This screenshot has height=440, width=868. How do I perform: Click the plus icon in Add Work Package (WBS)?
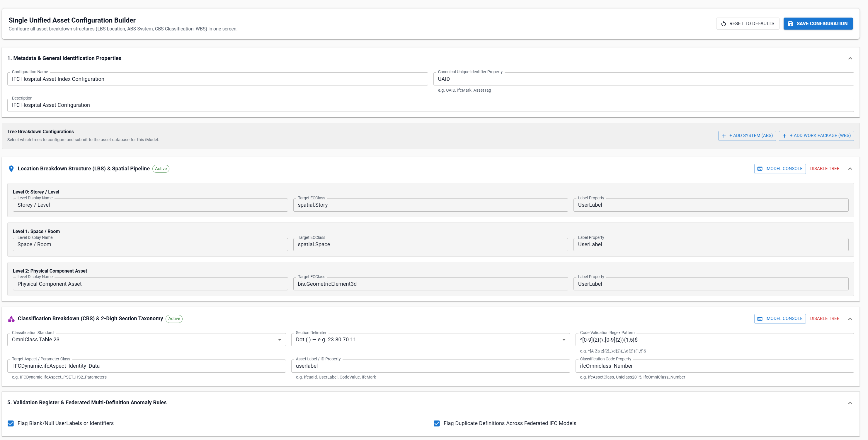pos(784,136)
